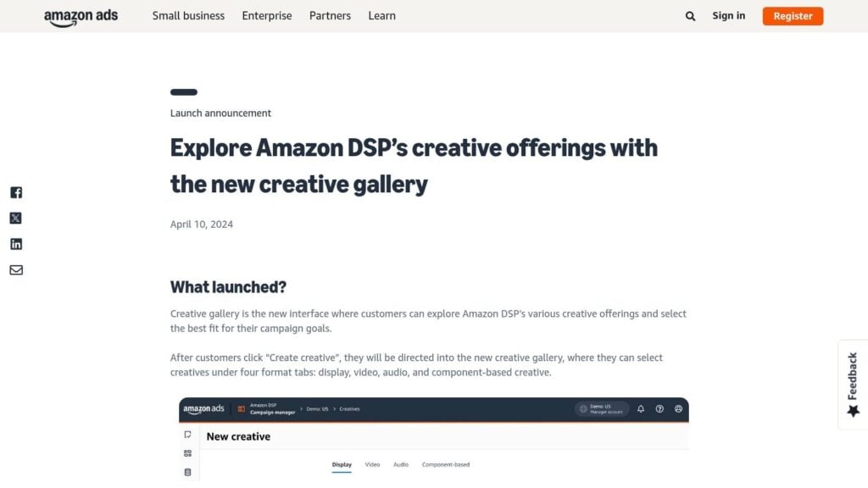Open the Demo: US Manager account dropdown
The width and height of the screenshot is (868, 488).
[x=603, y=408]
